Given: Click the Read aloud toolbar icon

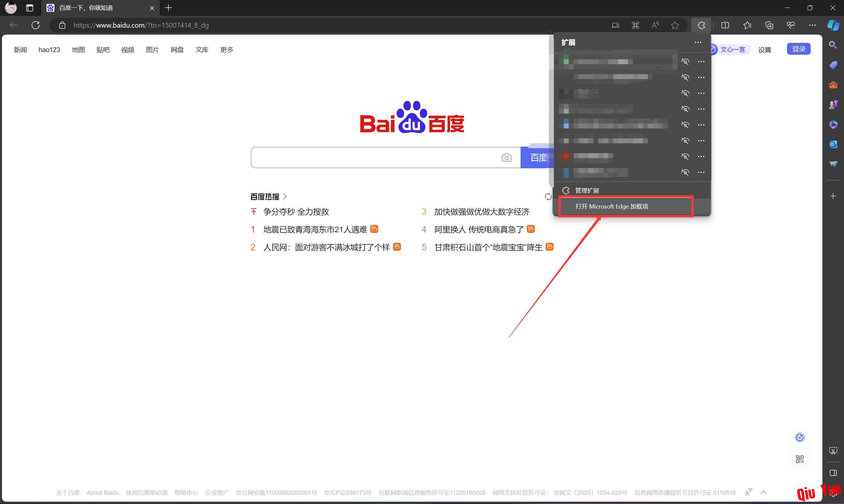Looking at the screenshot, I should (x=655, y=25).
